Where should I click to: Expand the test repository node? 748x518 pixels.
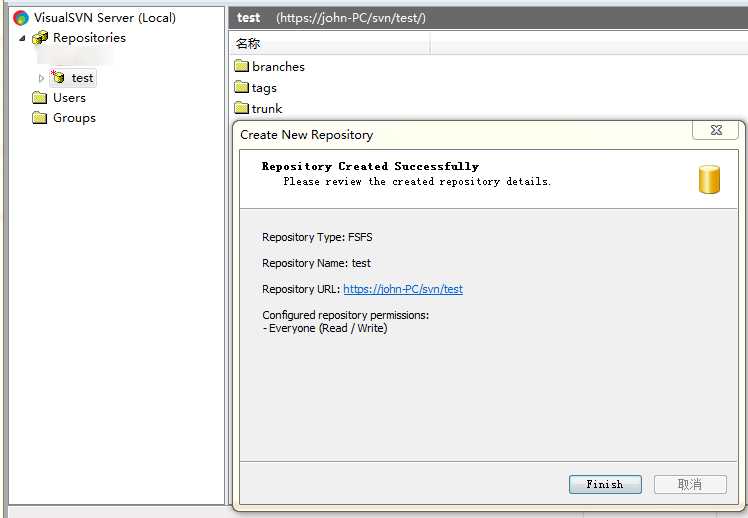(x=41, y=78)
